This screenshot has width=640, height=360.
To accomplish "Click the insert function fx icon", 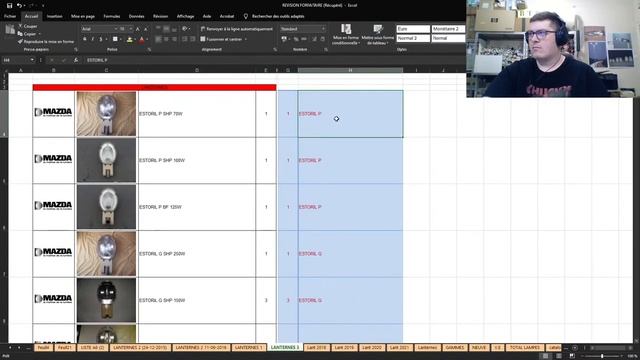I will coord(76,60).
